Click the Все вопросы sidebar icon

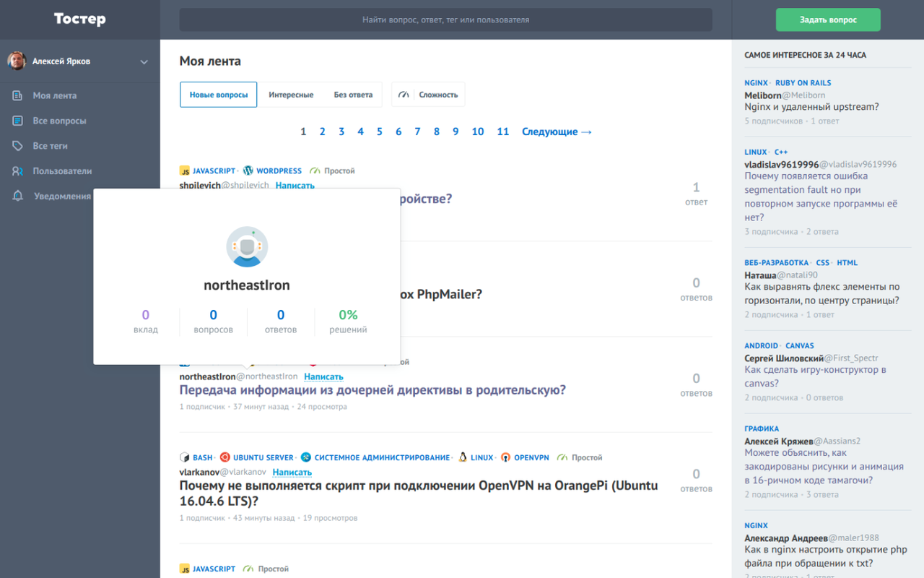point(18,121)
